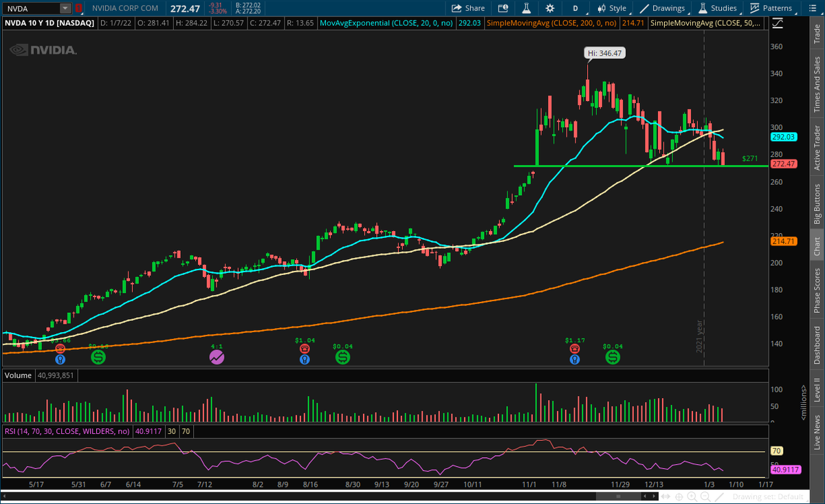Click the 214.71 SMA price axis tag

(782, 241)
